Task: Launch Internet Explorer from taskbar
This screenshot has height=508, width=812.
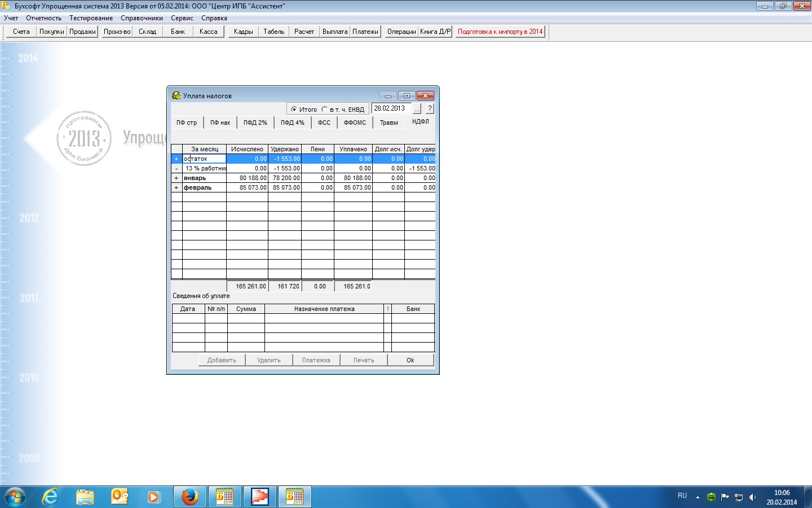Action: coord(51,497)
